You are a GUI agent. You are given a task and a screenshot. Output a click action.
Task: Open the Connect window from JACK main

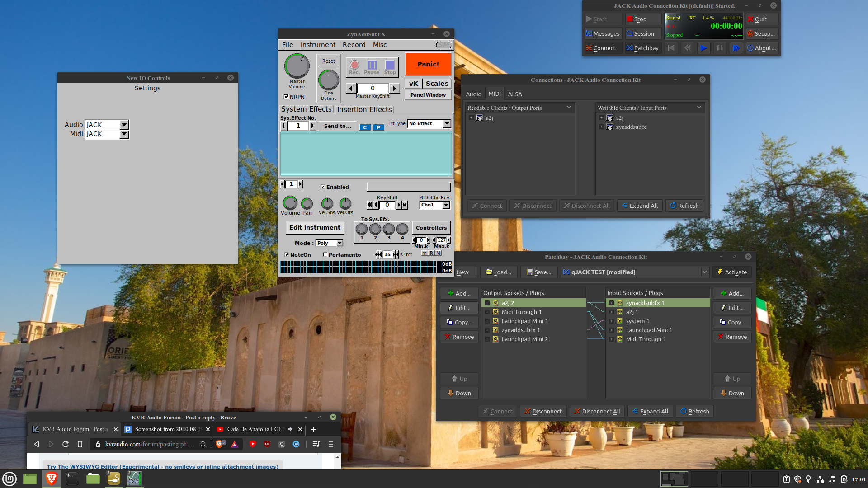point(603,48)
